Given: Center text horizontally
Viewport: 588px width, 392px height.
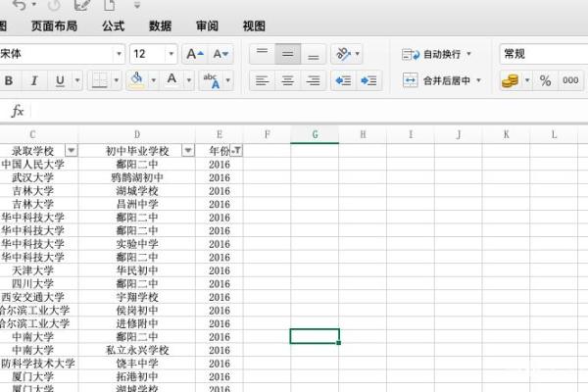Looking at the screenshot, I should pyautogui.click(x=287, y=80).
